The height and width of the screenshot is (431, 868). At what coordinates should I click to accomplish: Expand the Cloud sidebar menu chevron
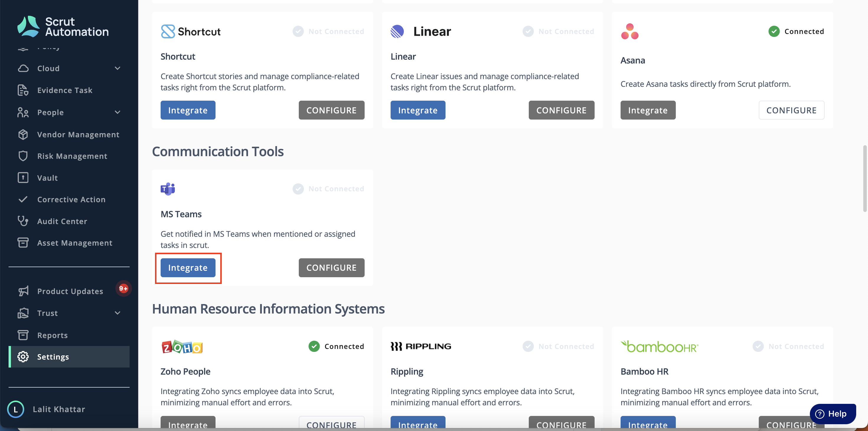pyautogui.click(x=118, y=68)
